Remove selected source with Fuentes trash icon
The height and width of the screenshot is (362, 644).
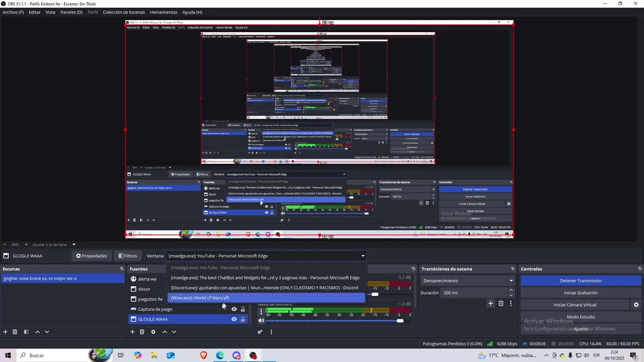click(x=142, y=332)
